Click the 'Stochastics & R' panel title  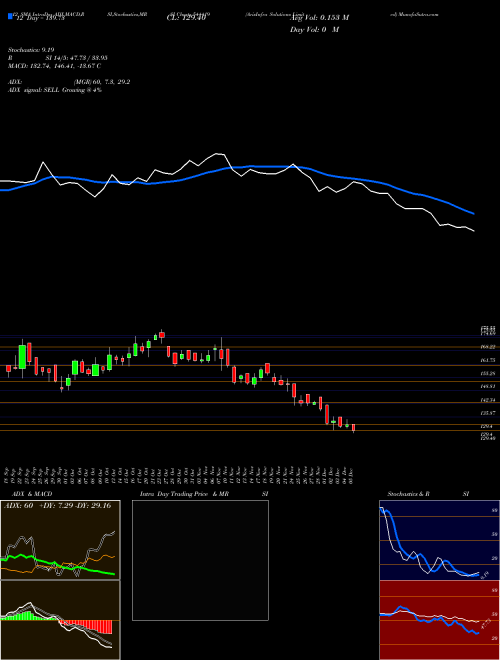coord(409,494)
